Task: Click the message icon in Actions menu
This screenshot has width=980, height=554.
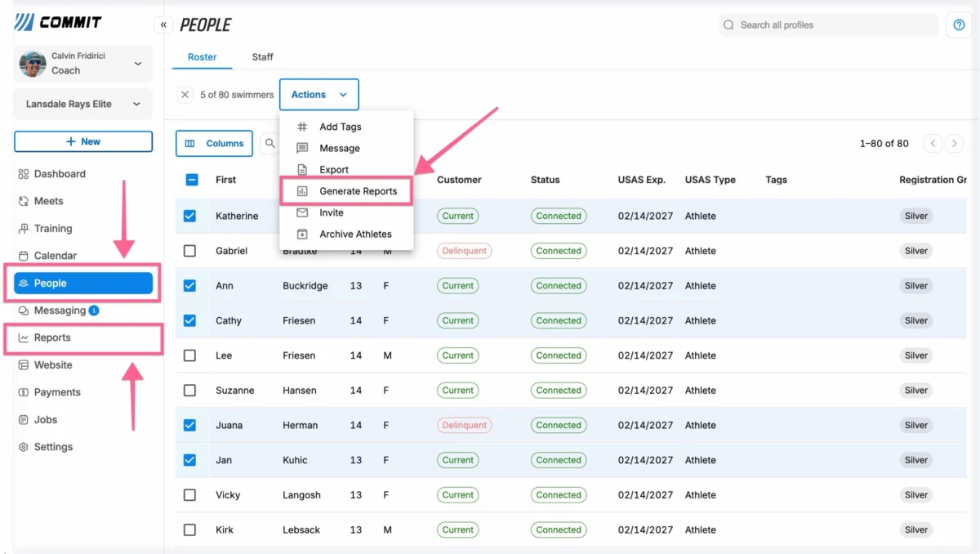Action: click(302, 148)
